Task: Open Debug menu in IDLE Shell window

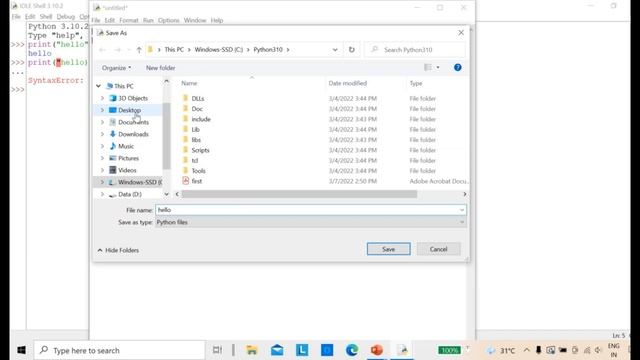Action: point(66,17)
